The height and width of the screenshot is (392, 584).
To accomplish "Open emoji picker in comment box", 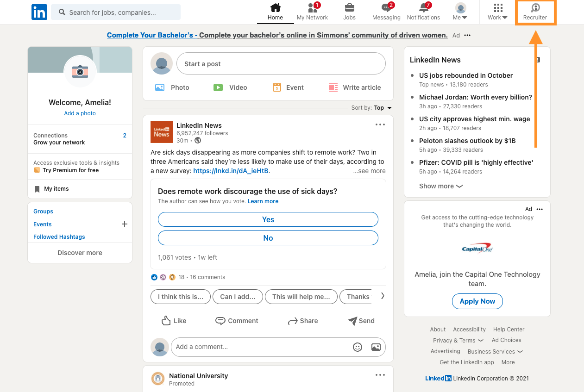I will coord(358,347).
